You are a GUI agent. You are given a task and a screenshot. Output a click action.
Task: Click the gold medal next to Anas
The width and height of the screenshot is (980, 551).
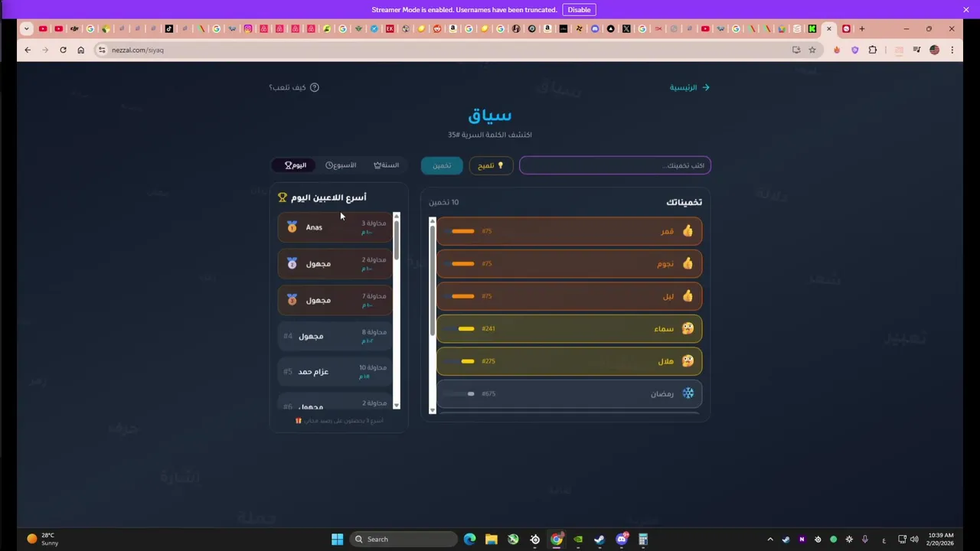pos(292,227)
